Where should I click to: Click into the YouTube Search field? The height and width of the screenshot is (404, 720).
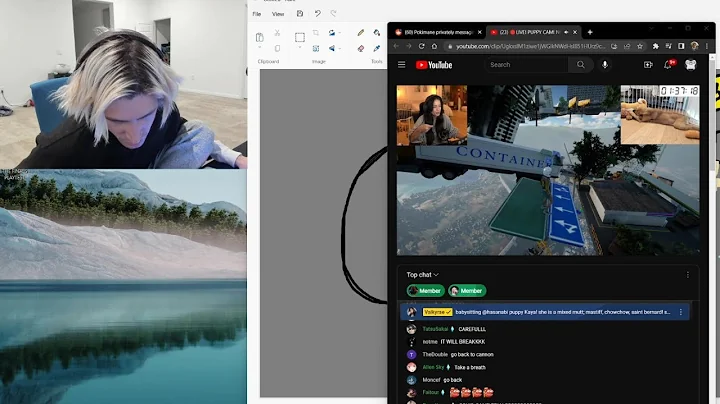click(x=527, y=65)
